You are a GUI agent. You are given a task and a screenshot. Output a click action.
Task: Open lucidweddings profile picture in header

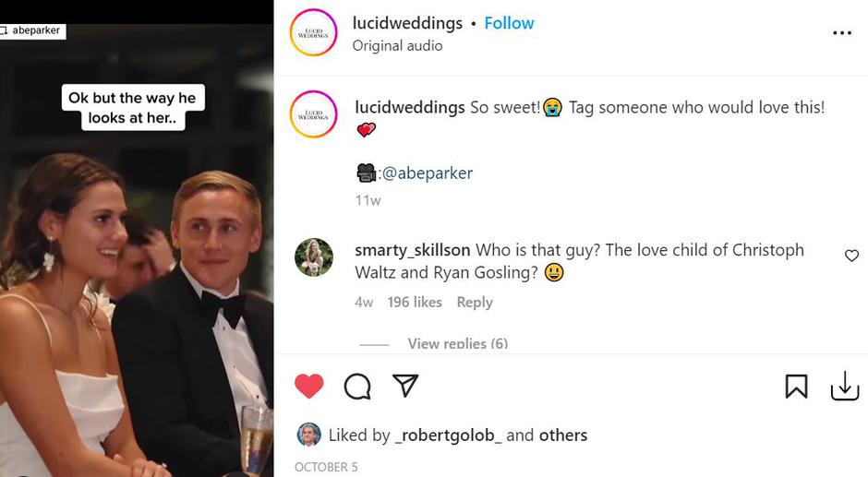click(314, 32)
